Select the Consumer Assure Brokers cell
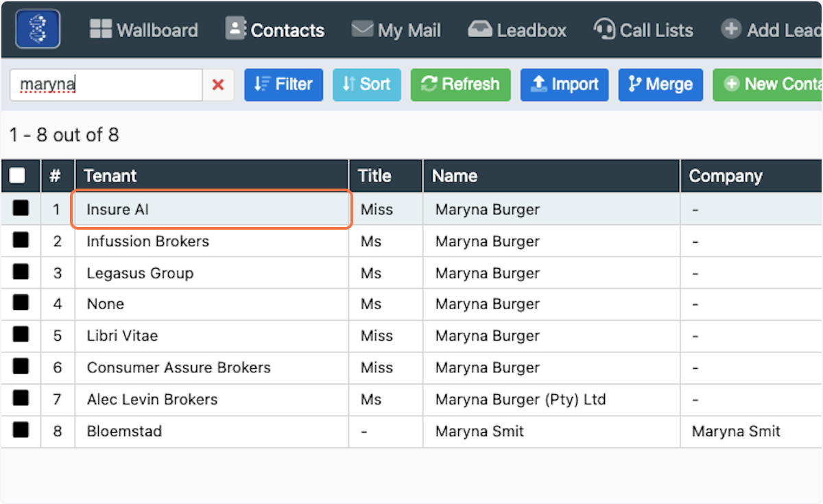This screenshot has width=823, height=504. pos(212,368)
